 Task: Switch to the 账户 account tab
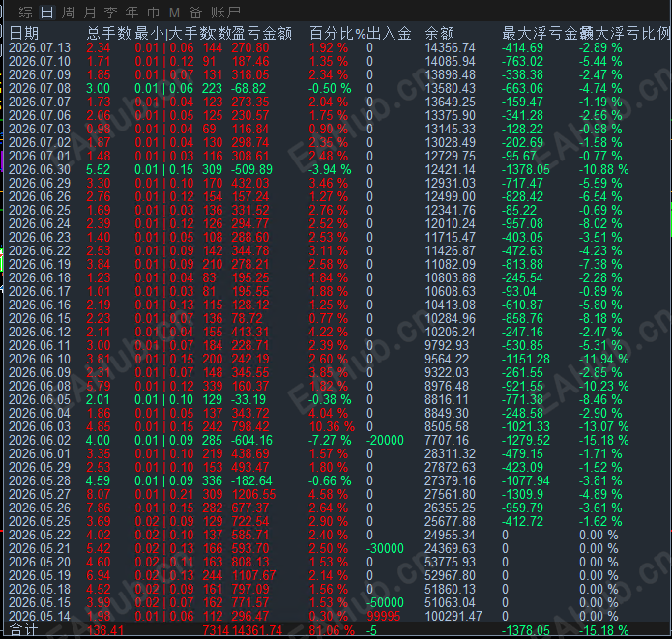point(225,13)
